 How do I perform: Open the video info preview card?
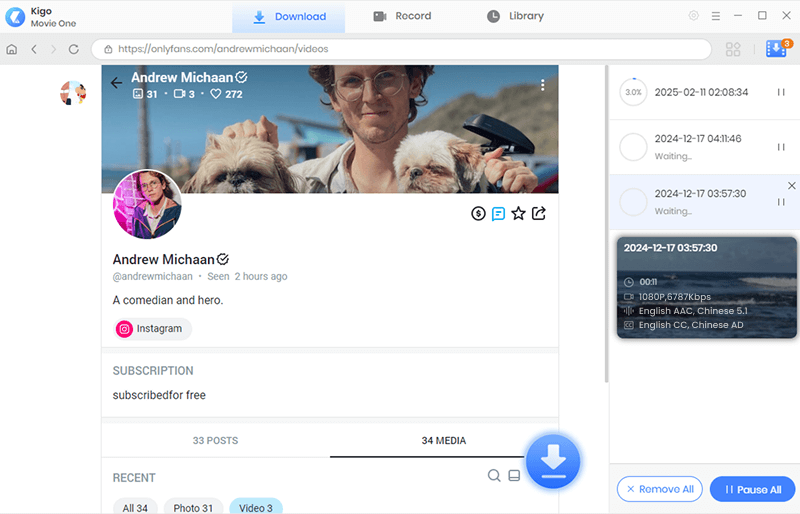707,287
